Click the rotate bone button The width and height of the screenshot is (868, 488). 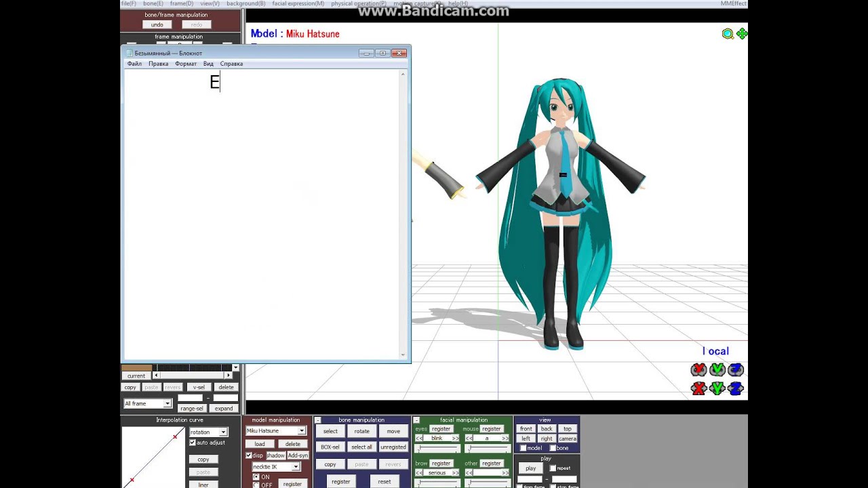362,431
